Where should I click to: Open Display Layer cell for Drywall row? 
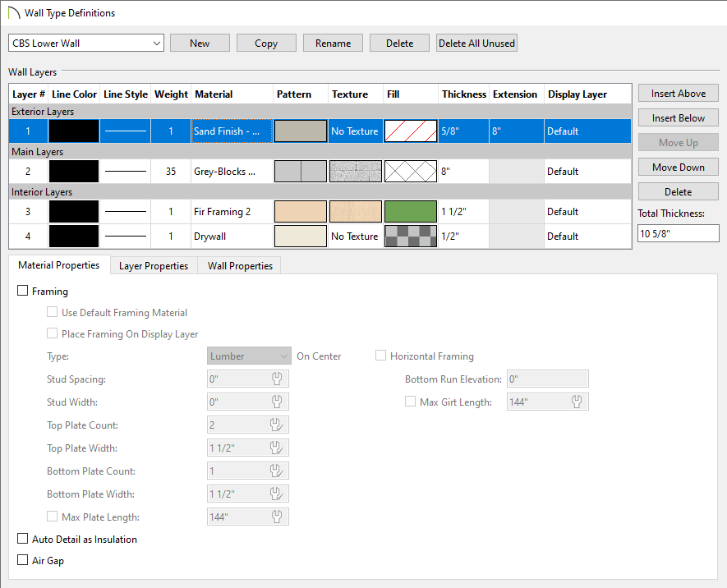[587, 237]
